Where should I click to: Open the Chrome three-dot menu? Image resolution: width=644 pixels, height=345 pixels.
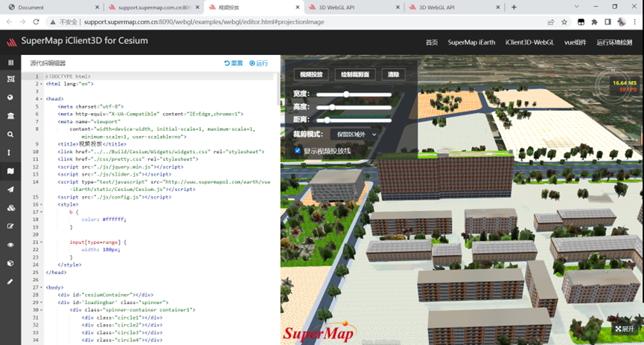click(x=635, y=22)
